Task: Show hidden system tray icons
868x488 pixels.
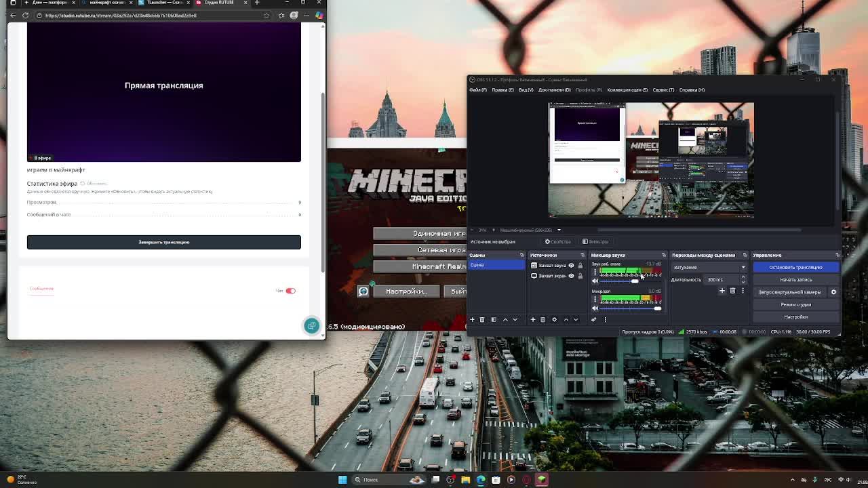Action: coord(792,480)
